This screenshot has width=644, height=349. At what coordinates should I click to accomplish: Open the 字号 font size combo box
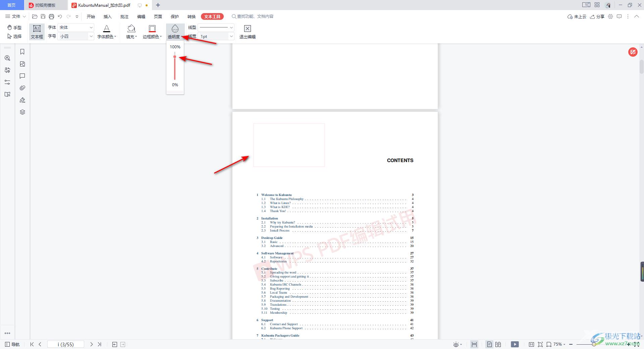[76, 36]
